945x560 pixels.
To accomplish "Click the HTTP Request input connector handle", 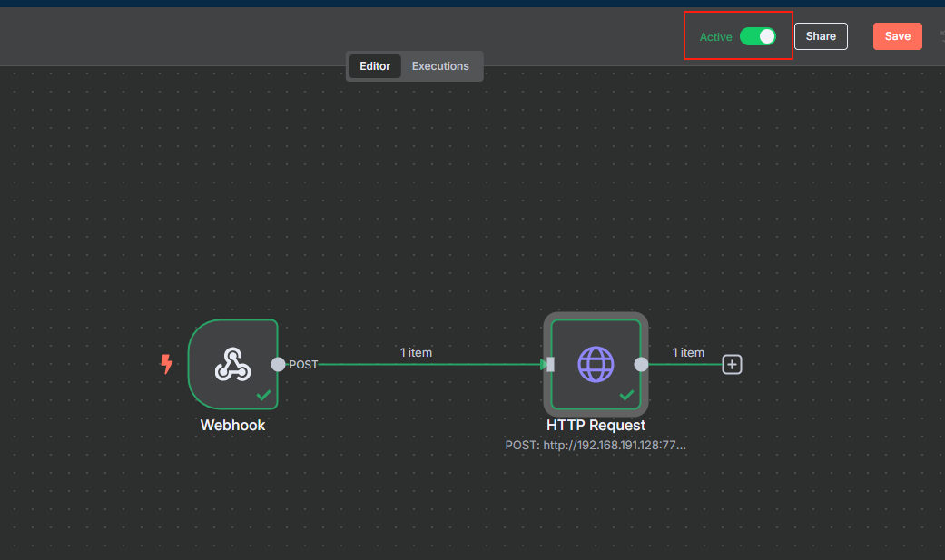I will click(x=549, y=364).
